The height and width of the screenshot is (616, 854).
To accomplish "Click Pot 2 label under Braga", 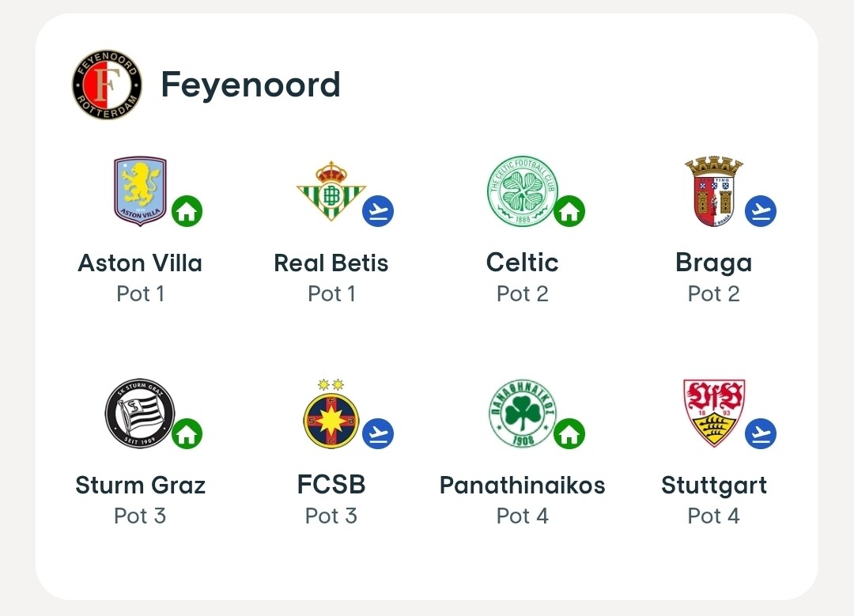I will [x=713, y=294].
